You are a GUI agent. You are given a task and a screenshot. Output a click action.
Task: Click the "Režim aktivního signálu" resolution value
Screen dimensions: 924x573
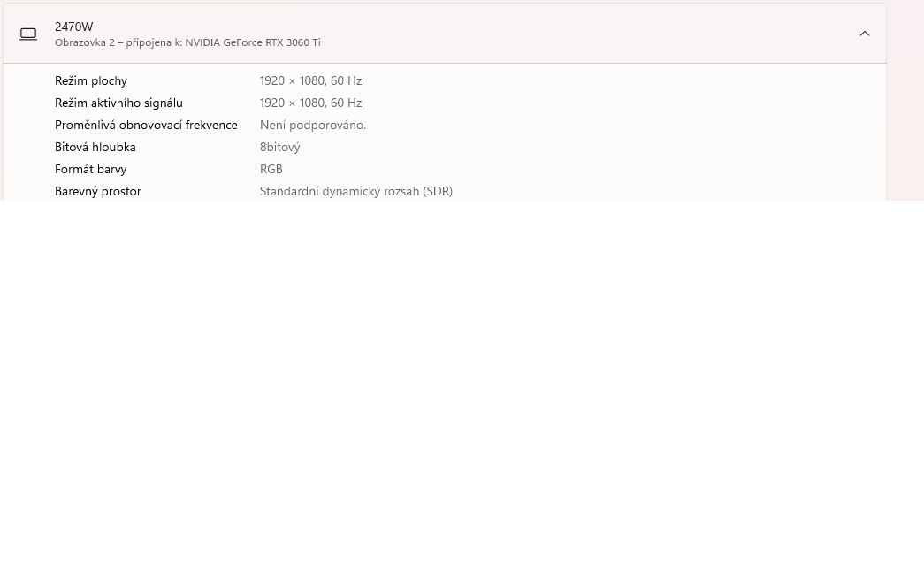click(x=310, y=103)
